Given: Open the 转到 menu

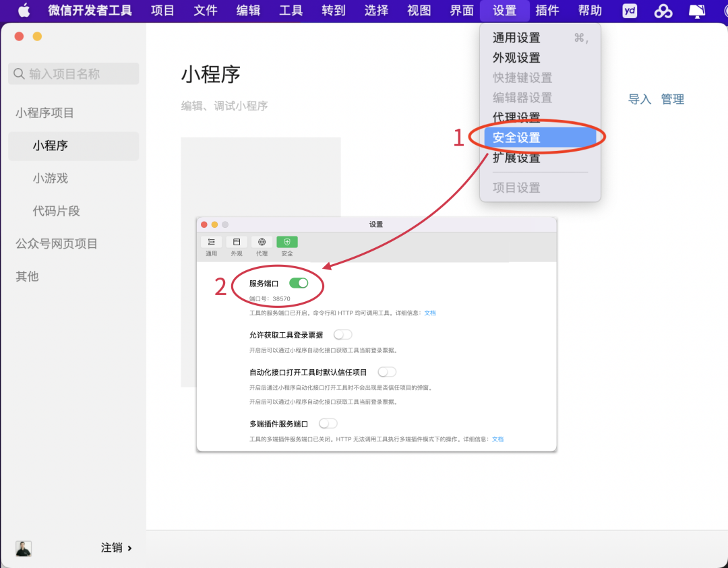Looking at the screenshot, I should coord(334,10).
